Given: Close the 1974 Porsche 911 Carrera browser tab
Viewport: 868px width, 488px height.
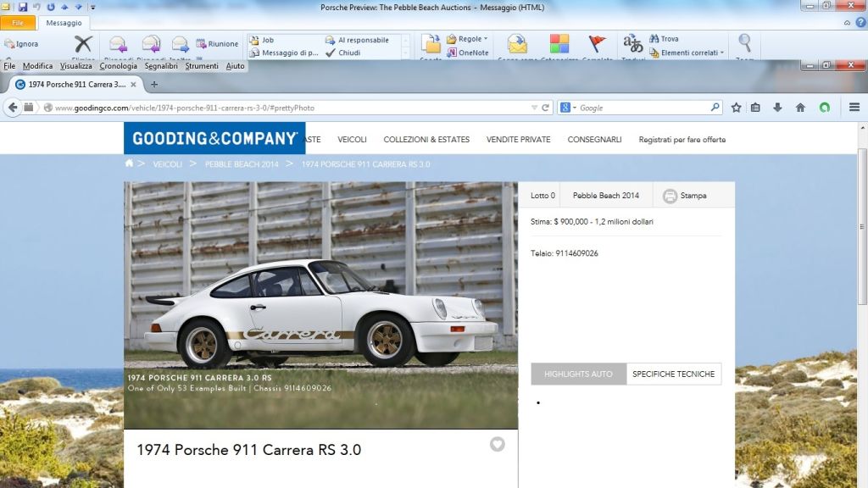Looking at the screenshot, I should tap(133, 85).
